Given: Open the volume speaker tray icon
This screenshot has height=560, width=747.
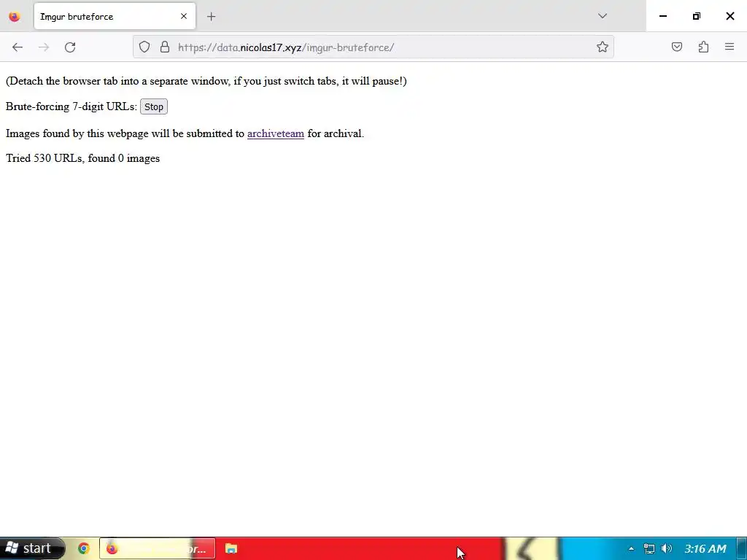Looking at the screenshot, I should click(667, 548).
